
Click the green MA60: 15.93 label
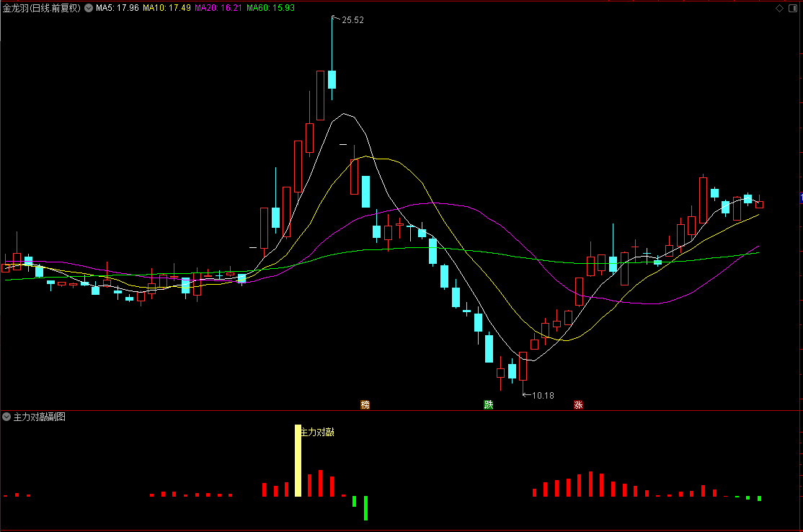270,8
